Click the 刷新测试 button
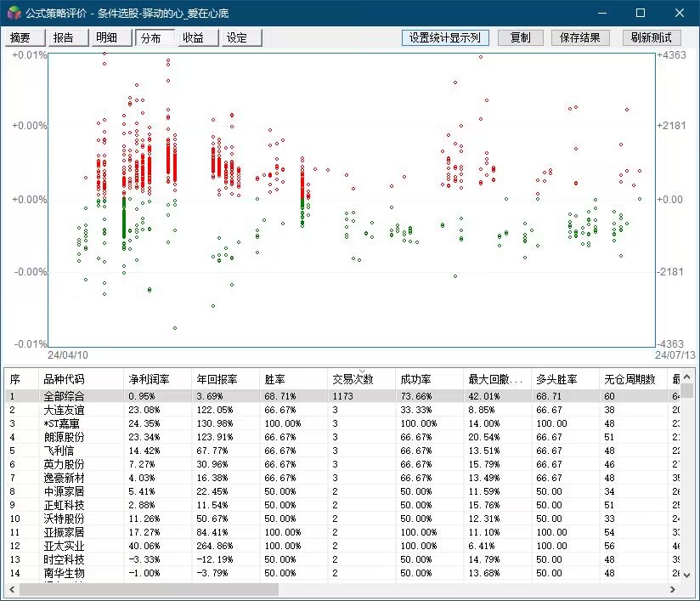The image size is (700, 601). pyautogui.click(x=652, y=38)
